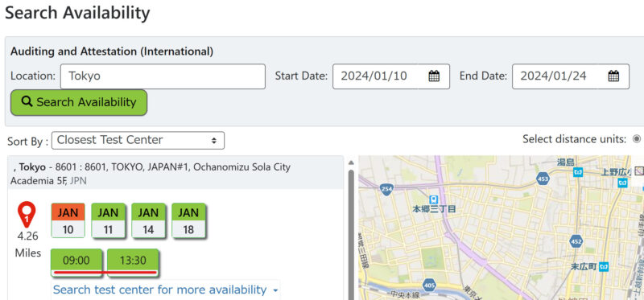Click the 末広町 station icon on map
644x300 pixels.
[604, 266]
